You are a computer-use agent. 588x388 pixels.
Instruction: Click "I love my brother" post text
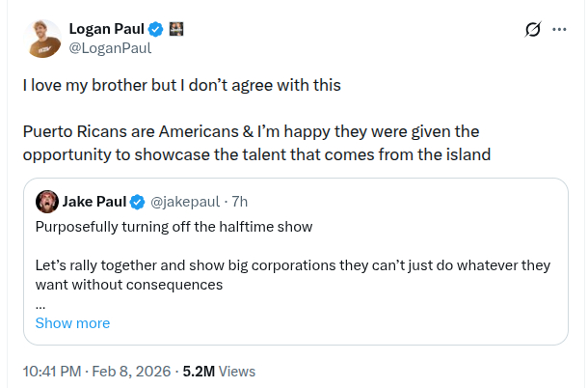(181, 84)
